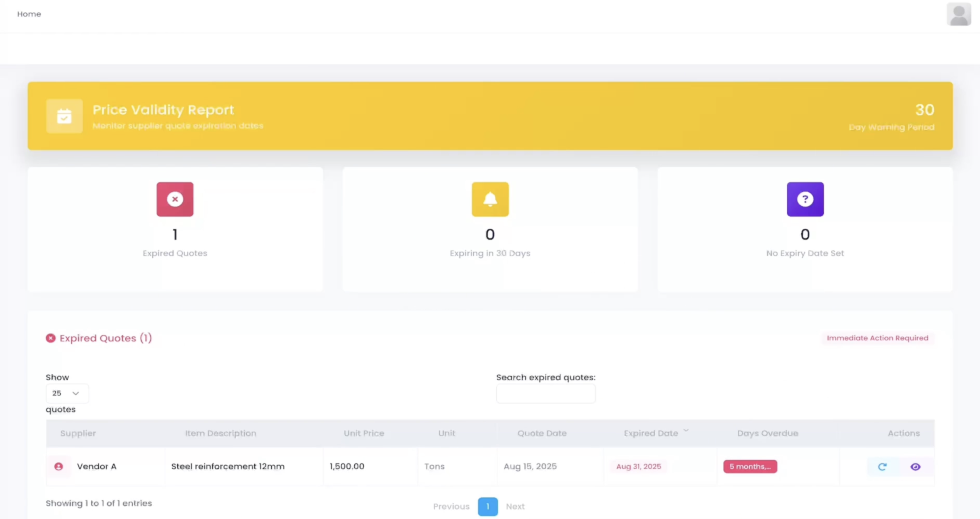Click the purple question mark icon
Viewport: 980px width, 519px height.
coord(805,199)
